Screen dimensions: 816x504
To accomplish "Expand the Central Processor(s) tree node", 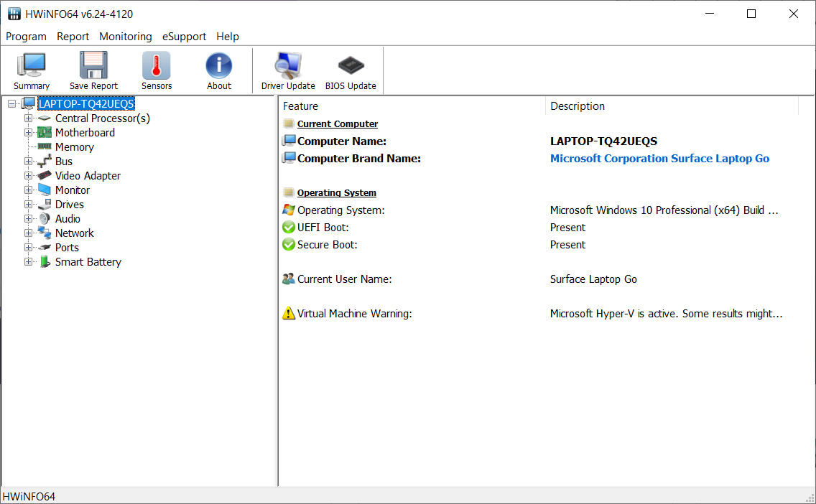I will 29,118.
